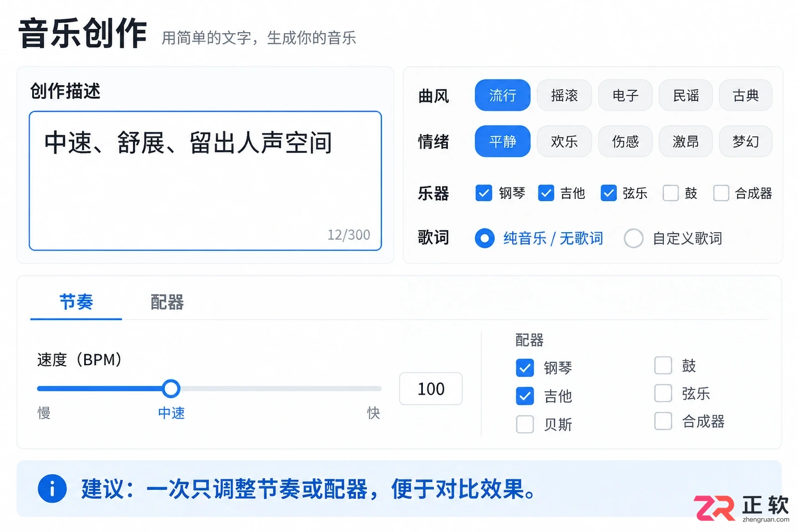Click the BPM speed slider handle
This screenshot has height=532, width=798.
[171, 388]
